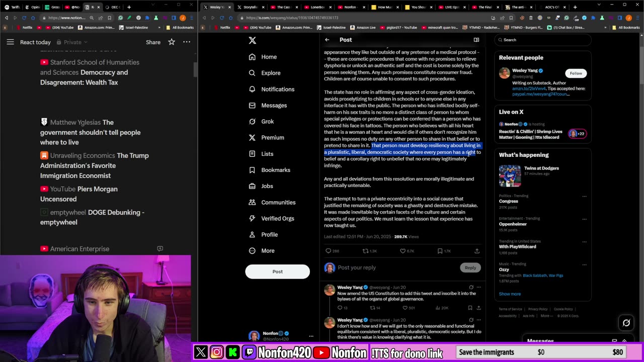
Task: Switch to the Storyteller X tab
Action: [x=250, y=7]
